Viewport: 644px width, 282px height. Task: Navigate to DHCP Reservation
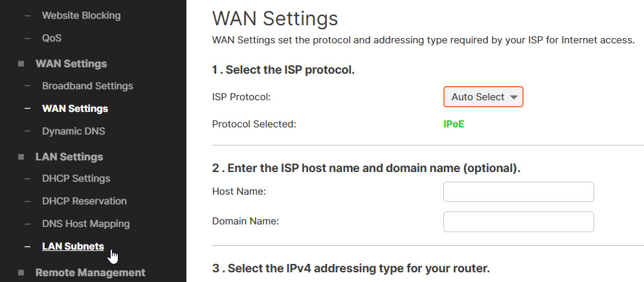[x=84, y=201]
